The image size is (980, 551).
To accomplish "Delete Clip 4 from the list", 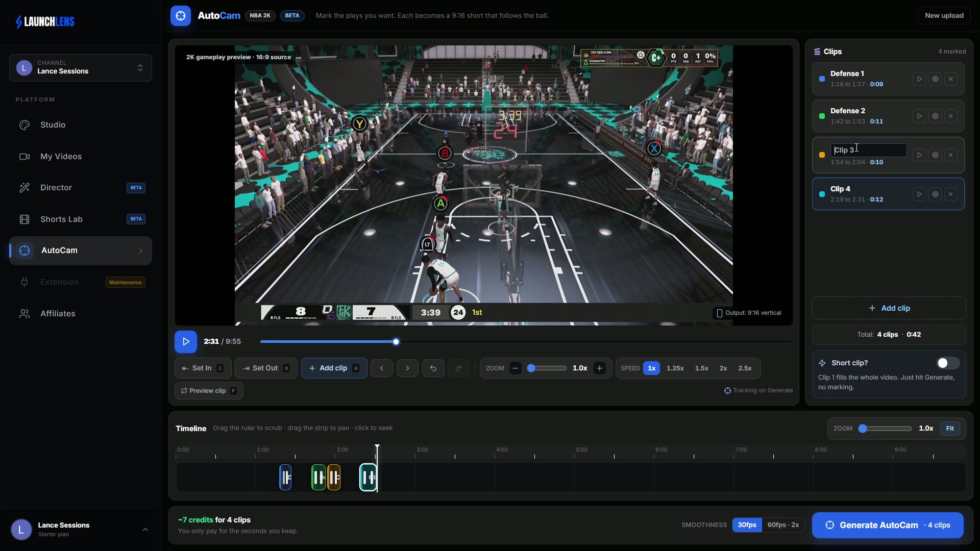I will click(950, 194).
